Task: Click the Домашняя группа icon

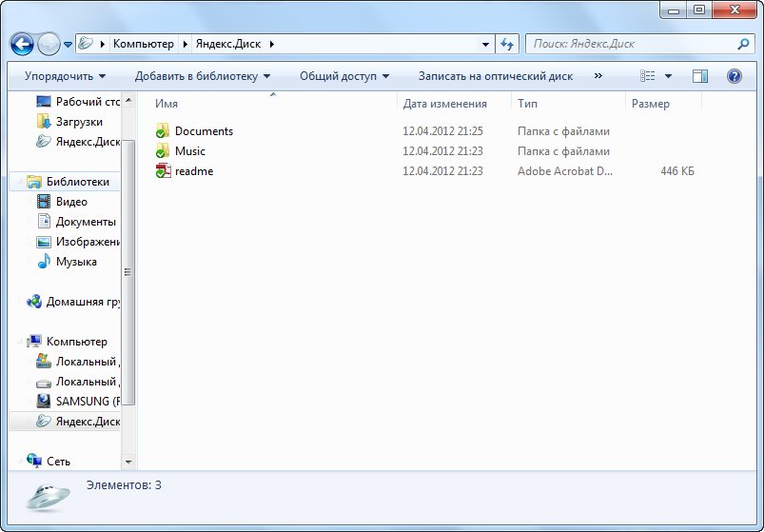Action: [34, 302]
